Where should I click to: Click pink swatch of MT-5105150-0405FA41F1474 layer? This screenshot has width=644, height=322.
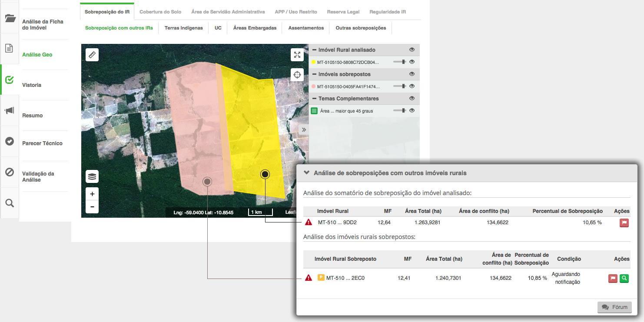(313, 86)
